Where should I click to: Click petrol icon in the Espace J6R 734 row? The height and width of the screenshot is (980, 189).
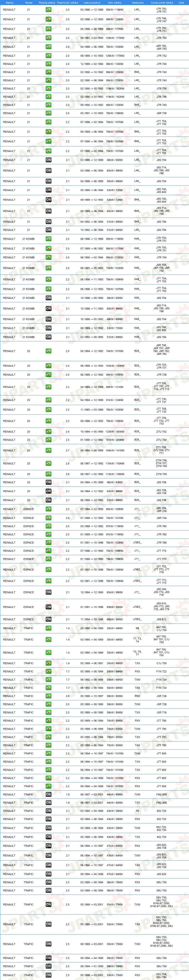[48, 518]
